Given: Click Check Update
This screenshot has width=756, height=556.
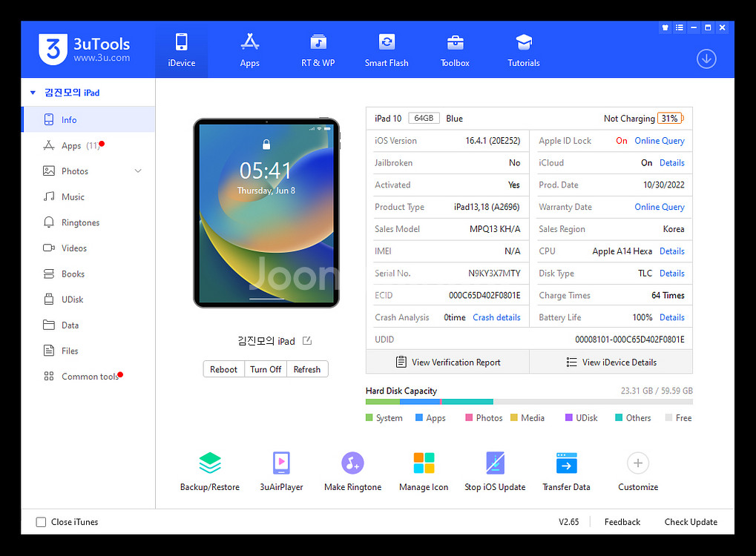Looking at the screenshot, I should [x=691, y=522].
